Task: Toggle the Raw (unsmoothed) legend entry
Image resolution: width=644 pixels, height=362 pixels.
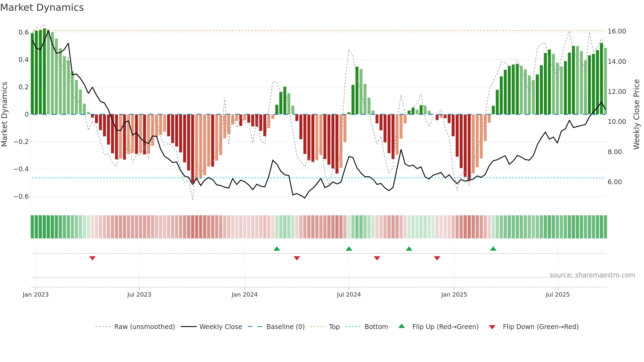Action: 145,327
